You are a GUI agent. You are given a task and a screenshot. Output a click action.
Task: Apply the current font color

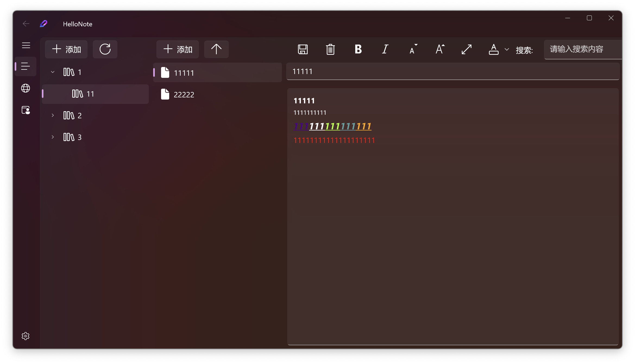pyautogui.click(x=494, y=49)
